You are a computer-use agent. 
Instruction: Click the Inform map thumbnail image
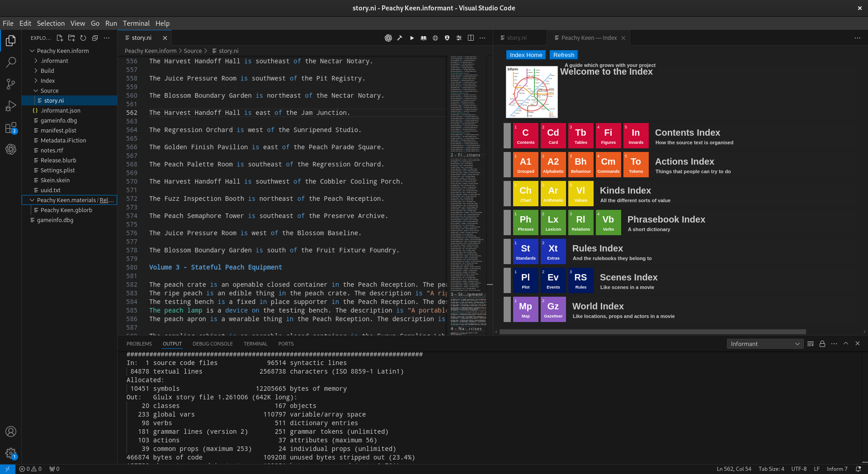click(x=532, y=92)
